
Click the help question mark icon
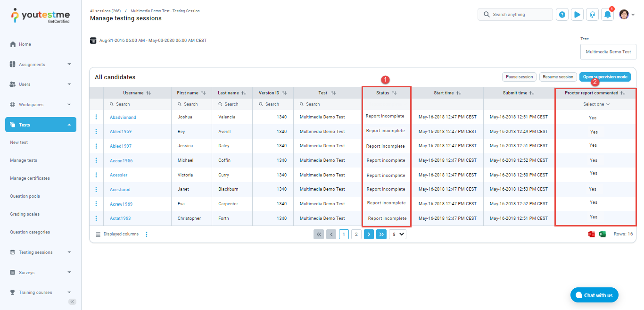tap(562, 15)
